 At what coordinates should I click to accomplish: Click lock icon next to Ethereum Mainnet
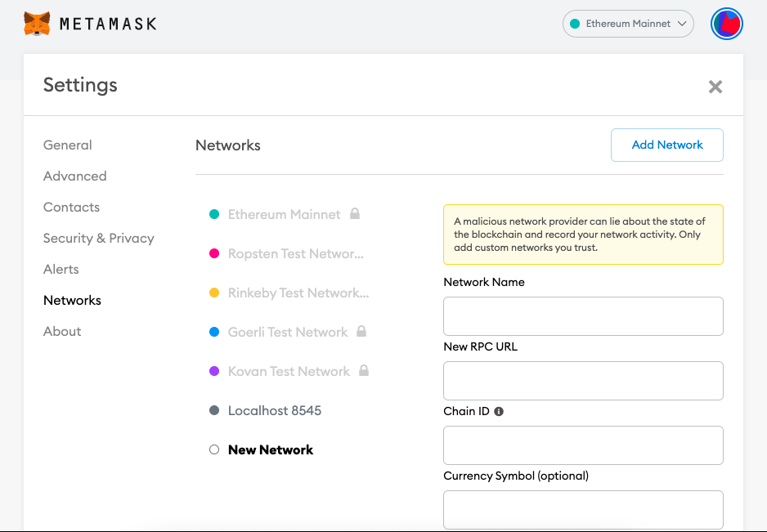coord(355,213)
